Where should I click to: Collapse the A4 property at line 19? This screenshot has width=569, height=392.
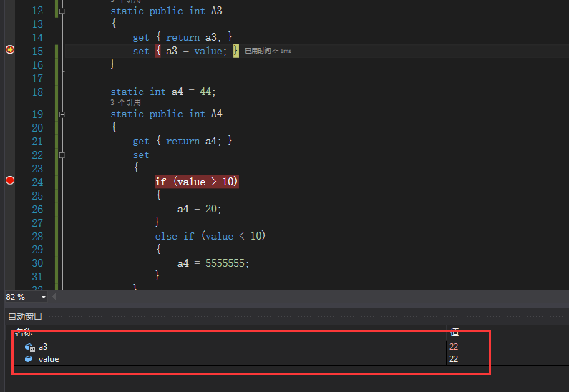(x=62, y=114)
